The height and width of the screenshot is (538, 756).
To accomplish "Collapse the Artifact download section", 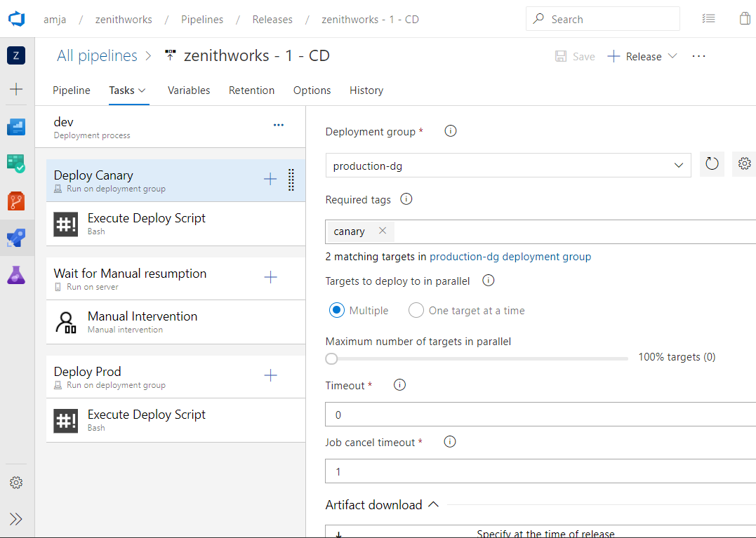I will click(433, 504).
